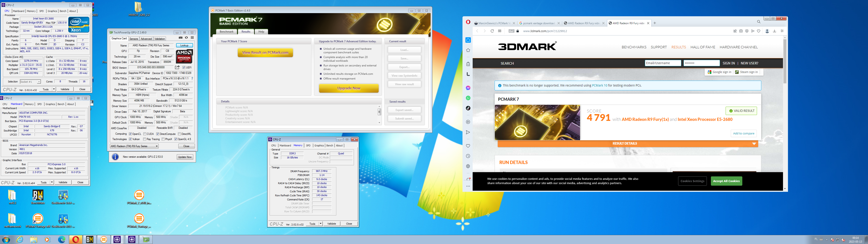Click the 3DMark page vertical scrollbar

coord(785,61)
